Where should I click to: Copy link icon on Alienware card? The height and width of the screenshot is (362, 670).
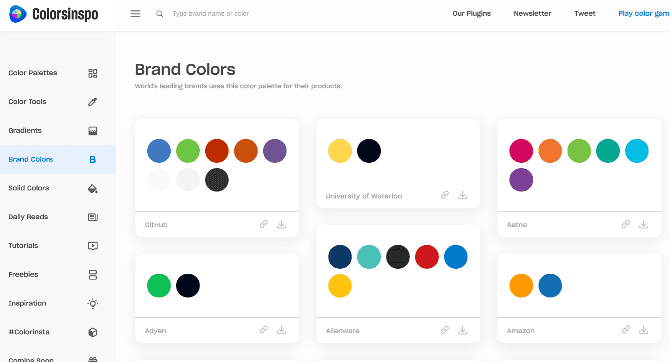click(x=445, y=330)
